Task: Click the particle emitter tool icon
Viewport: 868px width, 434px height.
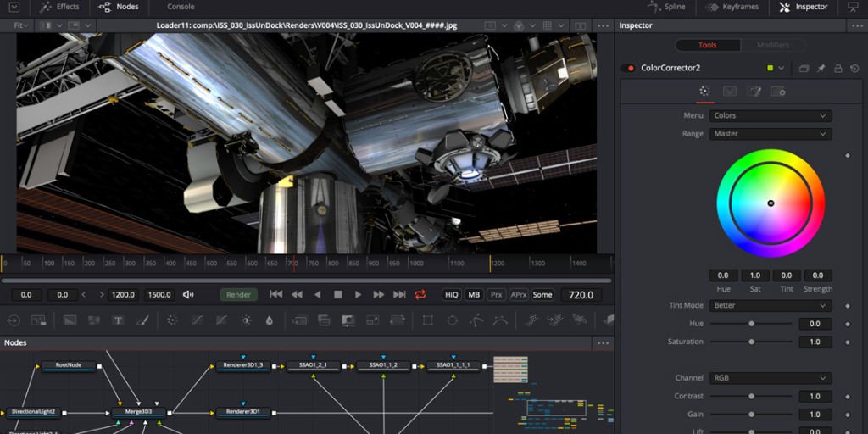Action: [x=531, y=320]
